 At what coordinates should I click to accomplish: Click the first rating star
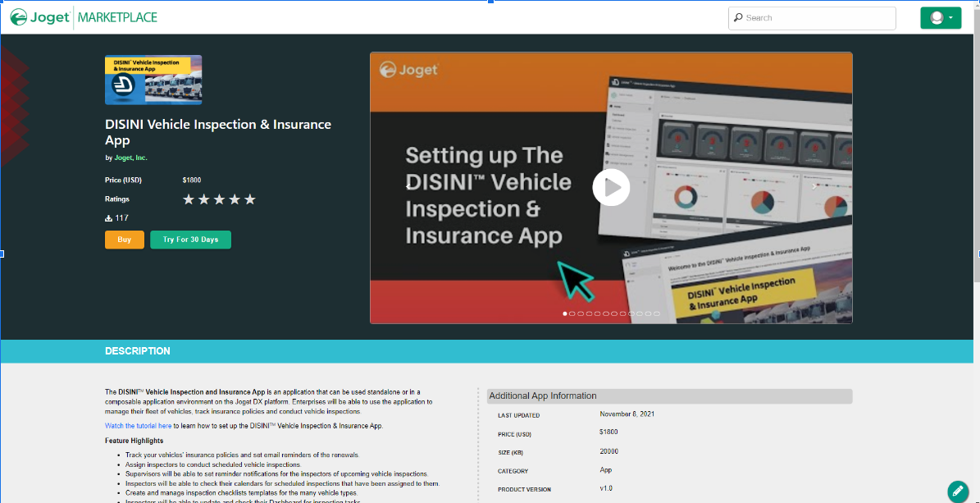tap(188, 199)
